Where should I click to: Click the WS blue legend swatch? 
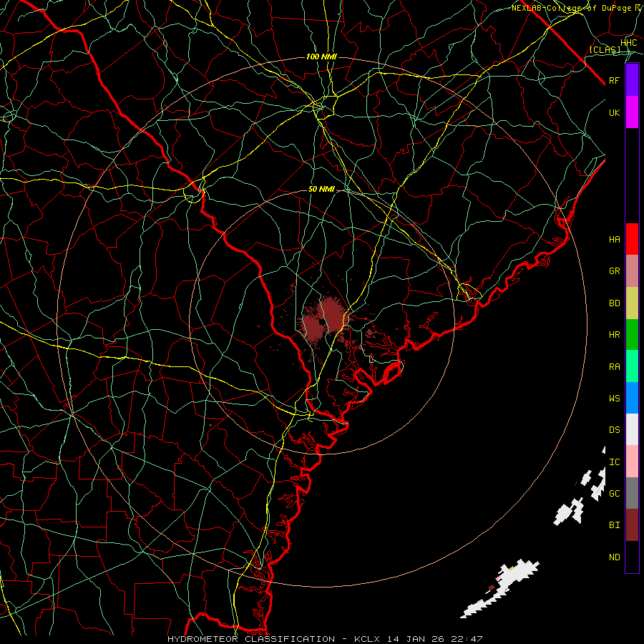tap(632, 398)
